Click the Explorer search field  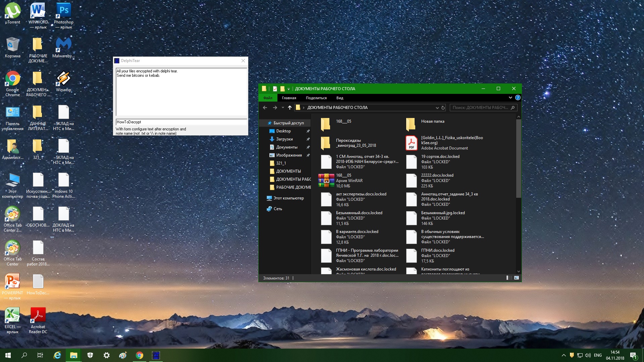[x=480, y=108]
